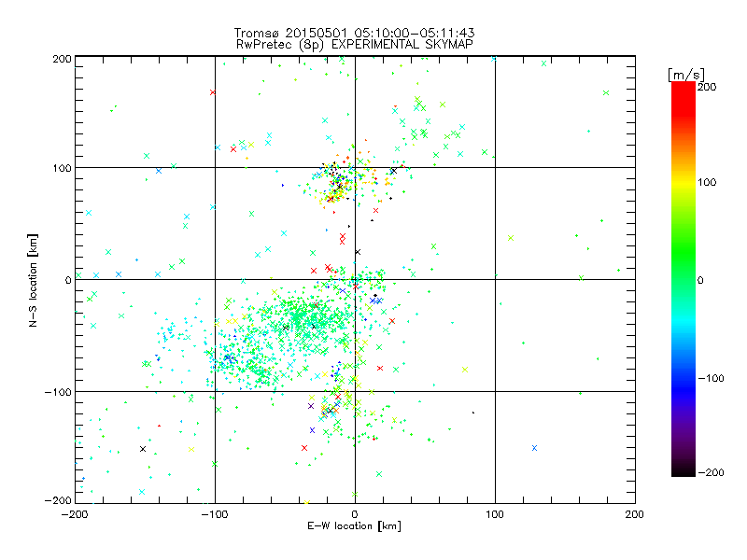Click the title 'Tromsø 20150501 05:10:00-05:11:43'
This screenshot has height=560, width=747.
[x=354, y=33]
